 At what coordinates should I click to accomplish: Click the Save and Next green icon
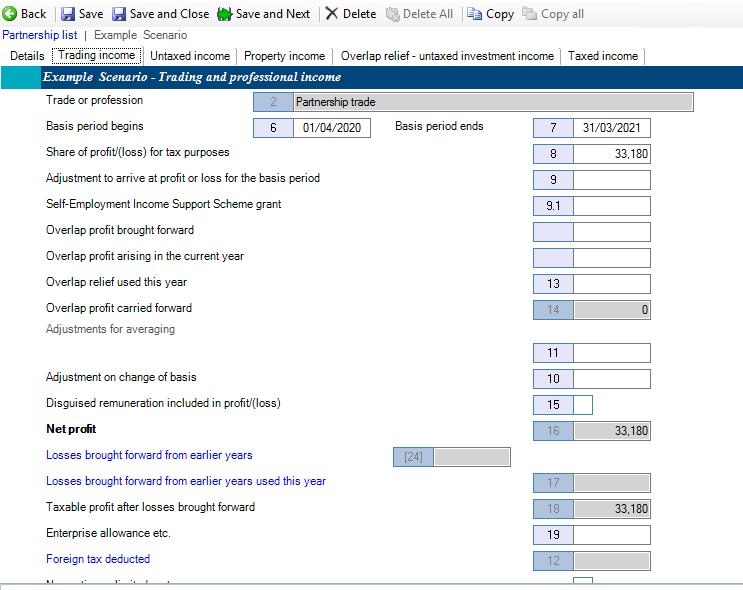point(225,14)
